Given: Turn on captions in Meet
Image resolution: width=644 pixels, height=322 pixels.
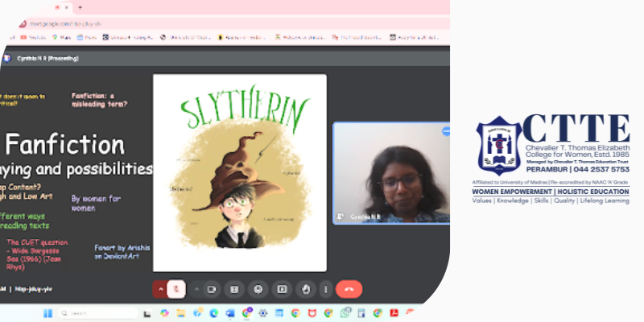Looking at the screenshot, I should click(x=234, y=290).
